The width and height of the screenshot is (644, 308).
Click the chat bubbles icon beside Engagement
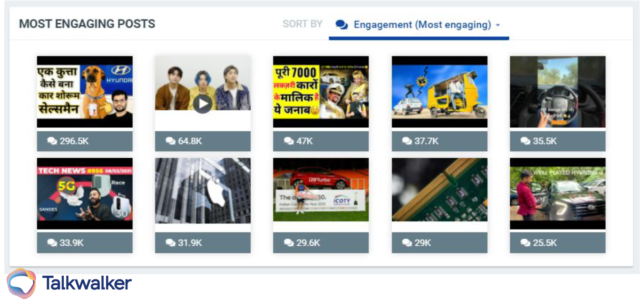tap(342, 25)
